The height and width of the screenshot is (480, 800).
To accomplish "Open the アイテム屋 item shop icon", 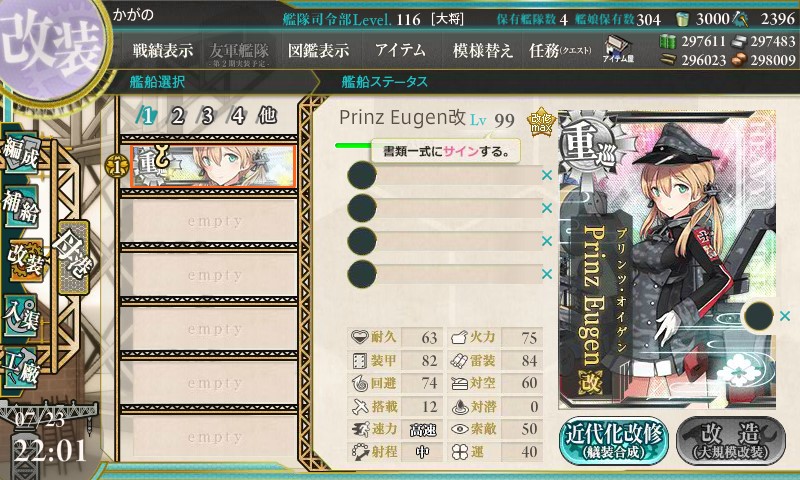I will [x=618, y=49].
